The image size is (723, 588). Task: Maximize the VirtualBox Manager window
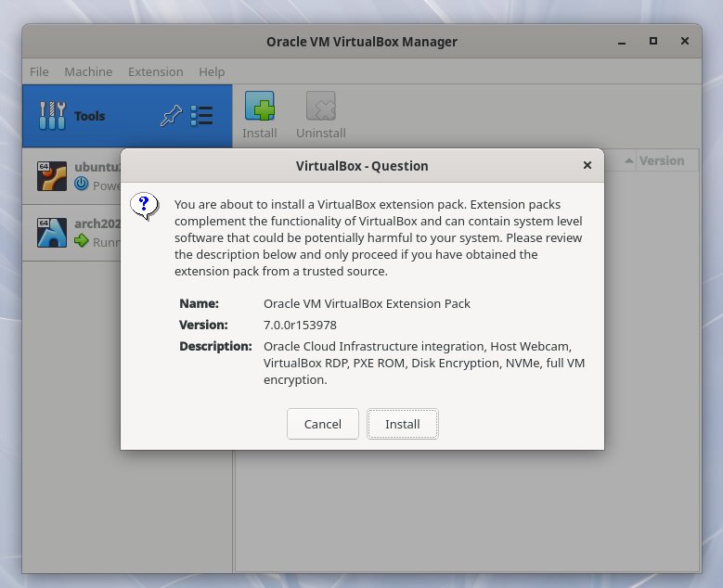click(653, 42)
